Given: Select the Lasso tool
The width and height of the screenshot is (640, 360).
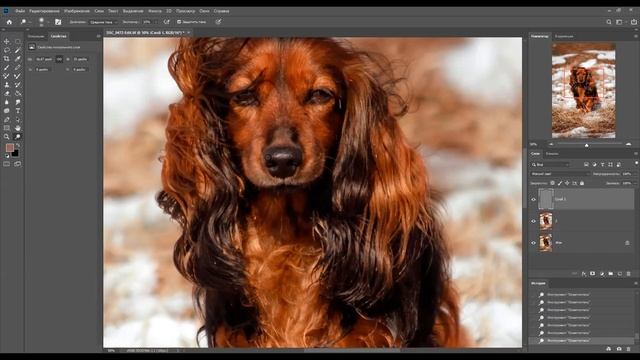Looking at the screenshot, I should tap(7, 50).
